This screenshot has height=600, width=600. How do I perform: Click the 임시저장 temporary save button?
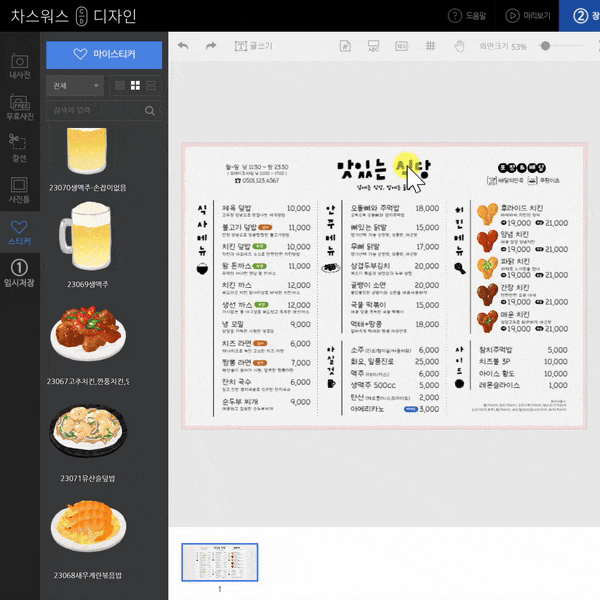[20, 274]
